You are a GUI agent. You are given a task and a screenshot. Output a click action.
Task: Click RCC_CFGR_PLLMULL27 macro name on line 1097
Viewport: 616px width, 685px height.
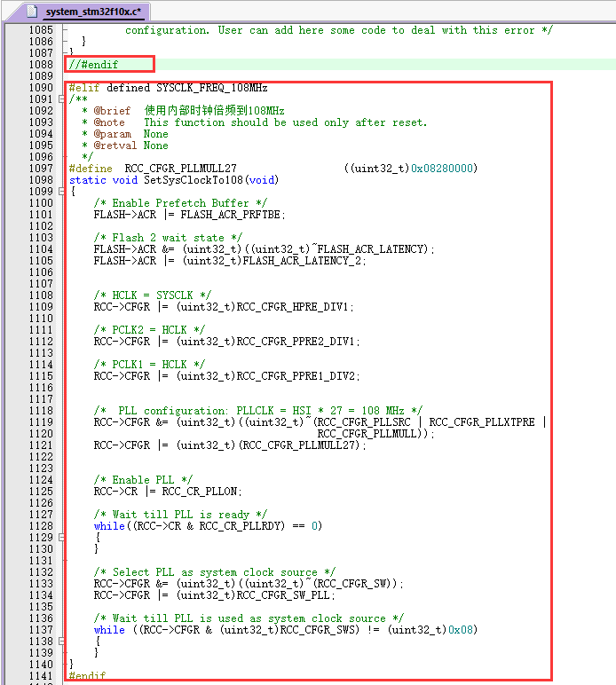tap(180, 169)
